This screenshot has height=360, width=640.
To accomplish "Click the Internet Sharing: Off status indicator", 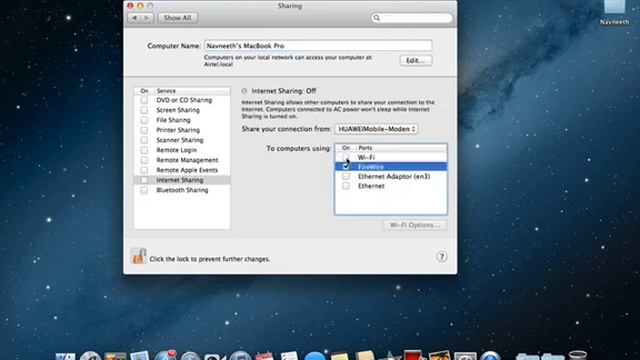I will click(x=244, y=91).
